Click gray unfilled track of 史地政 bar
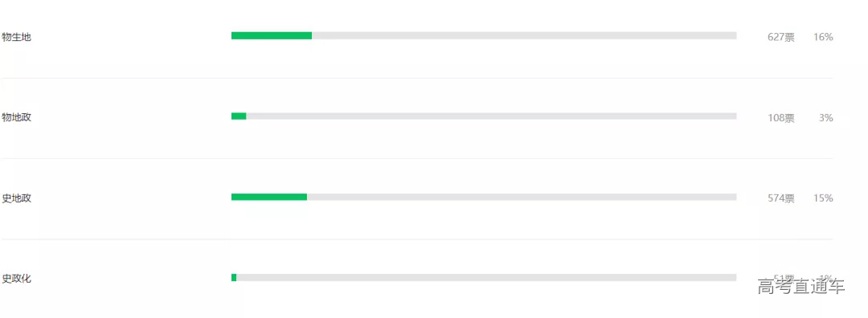The width and height of the screenshot is (868, 318). tap(522, 197)
